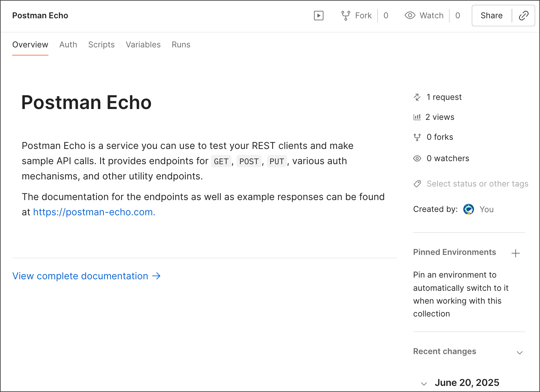Click the creator avatar next to You
This screenshot has height=392, width=540.
468,210
